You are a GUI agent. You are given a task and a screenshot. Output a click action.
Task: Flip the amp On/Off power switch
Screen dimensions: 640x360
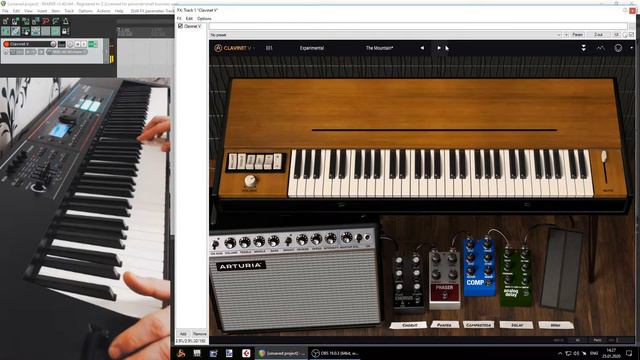click(216, 245)
